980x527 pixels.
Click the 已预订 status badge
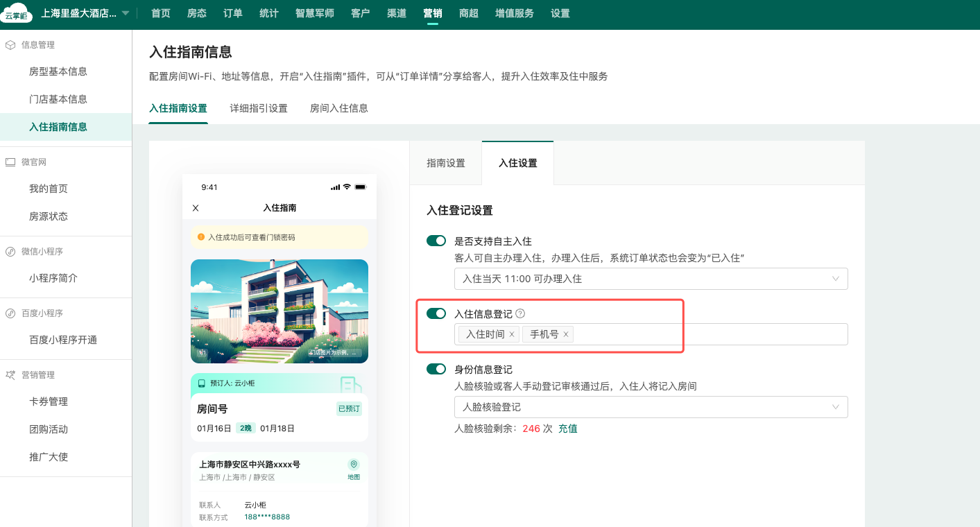point(349,408)
